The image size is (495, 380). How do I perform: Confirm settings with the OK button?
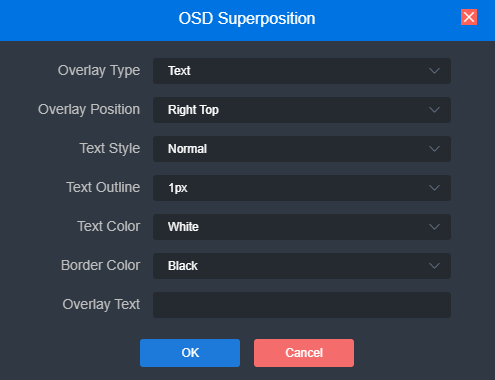[x=190, y=353]
